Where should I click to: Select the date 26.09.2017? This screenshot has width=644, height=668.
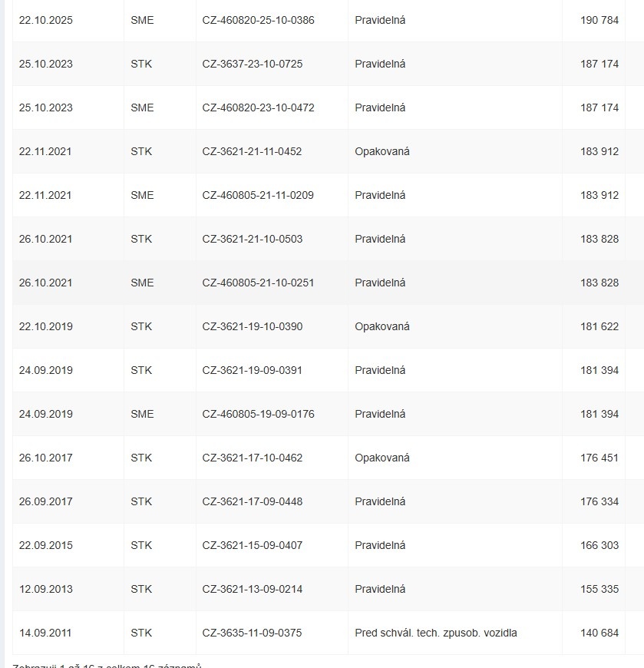[46, 501]
